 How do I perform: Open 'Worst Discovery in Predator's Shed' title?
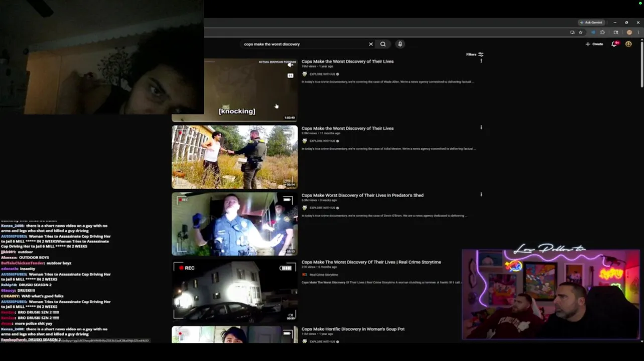coord(362,195)
